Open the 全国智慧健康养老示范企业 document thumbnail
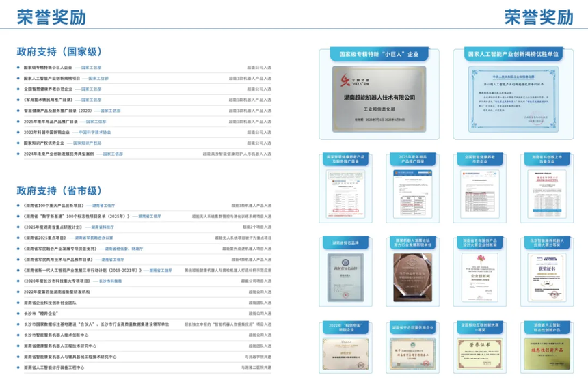 479,193
